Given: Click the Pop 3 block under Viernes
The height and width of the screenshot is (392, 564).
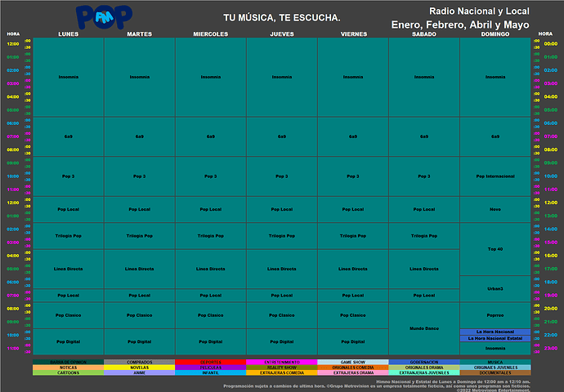Looking at the screenshot, I should [x=353, y=176].
